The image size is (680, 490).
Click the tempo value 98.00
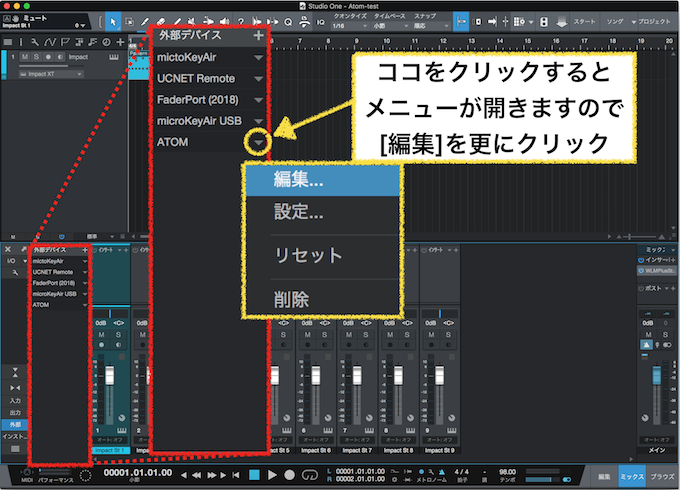[x=507, y=472]
